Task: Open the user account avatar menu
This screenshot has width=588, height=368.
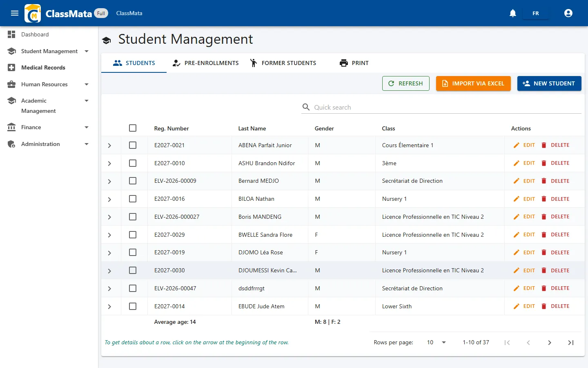Action: (x=568, y=13)
